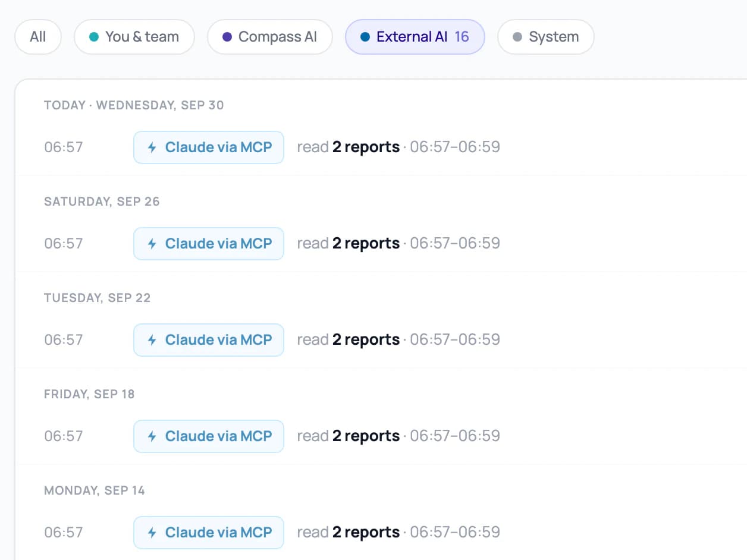This screenshot has height=560, width=747.
Task: Open Claude via MCP badge for Sep 22
Action: tap(209, 339)
